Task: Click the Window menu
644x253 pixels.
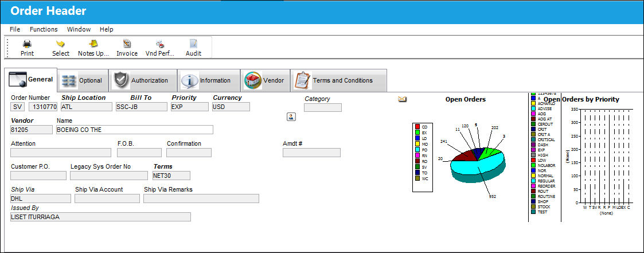Action: pos(79,30)
